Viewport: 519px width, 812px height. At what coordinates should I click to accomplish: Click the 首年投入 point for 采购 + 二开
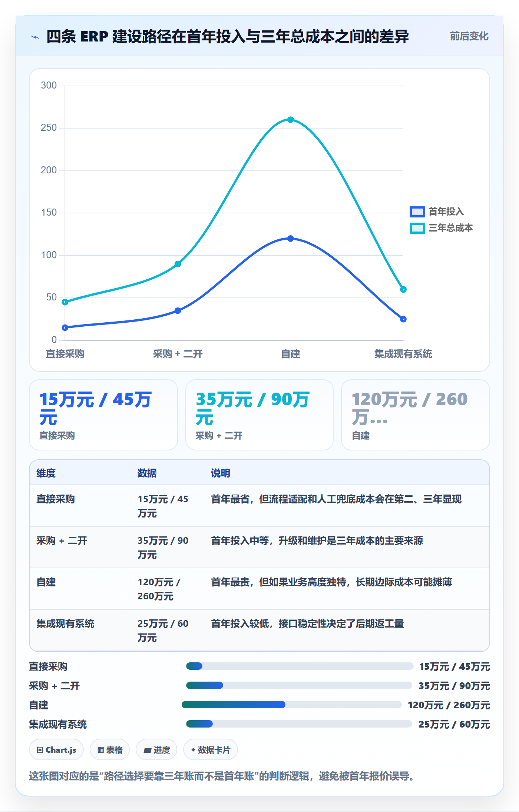178,311
